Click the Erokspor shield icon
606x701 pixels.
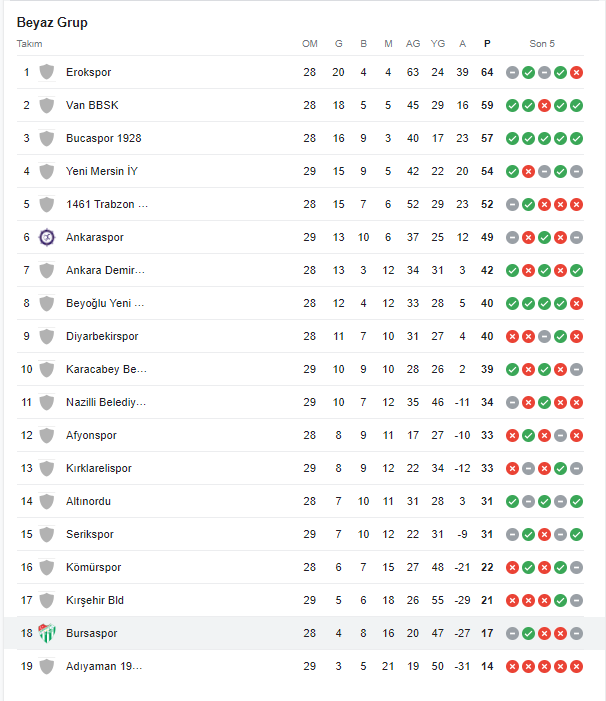pyautogui.click(x=46, y=72)
